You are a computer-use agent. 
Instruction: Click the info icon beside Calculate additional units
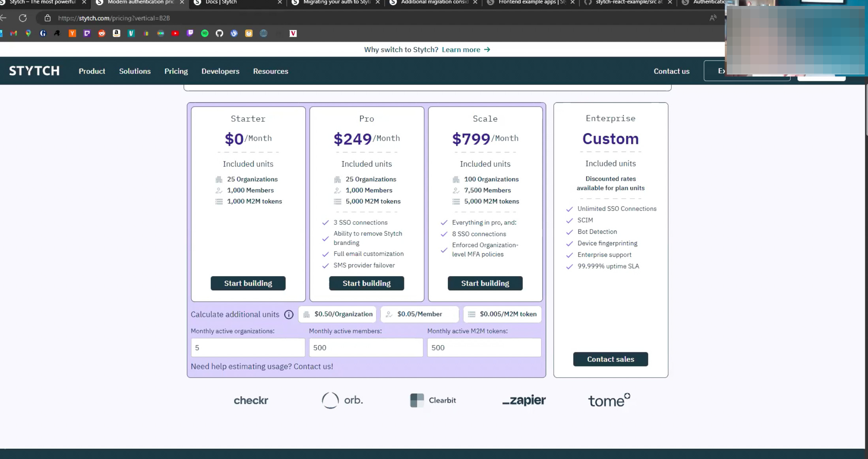pyautogui.click(x=289, y=314)
